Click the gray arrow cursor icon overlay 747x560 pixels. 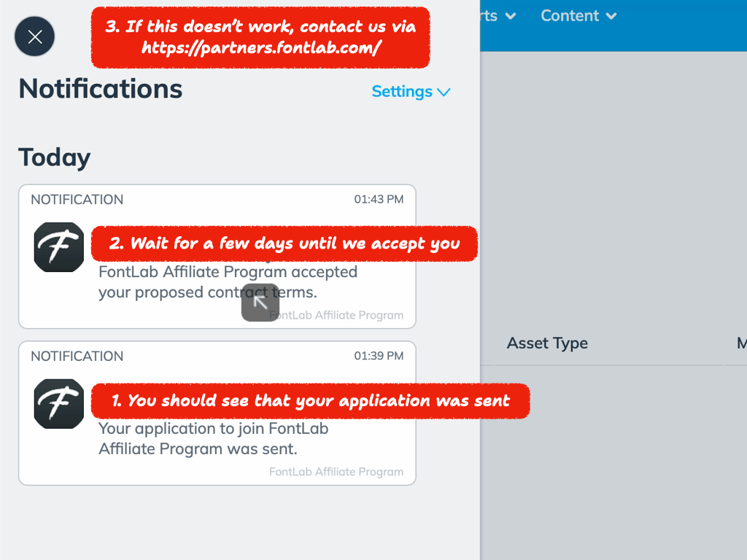tap(260, 303)
